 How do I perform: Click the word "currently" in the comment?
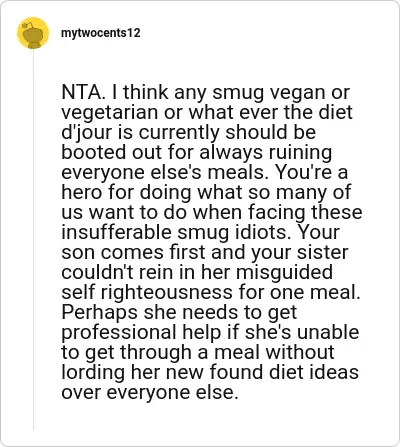179,133
